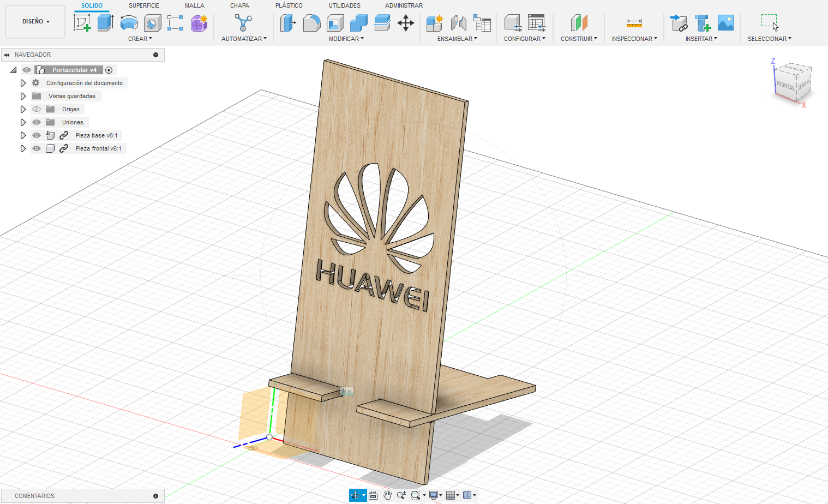Image resolution: width=828 pixels, height=504 pixels.
Task: Expand Configuración del documento node
Action: point(23,83)
